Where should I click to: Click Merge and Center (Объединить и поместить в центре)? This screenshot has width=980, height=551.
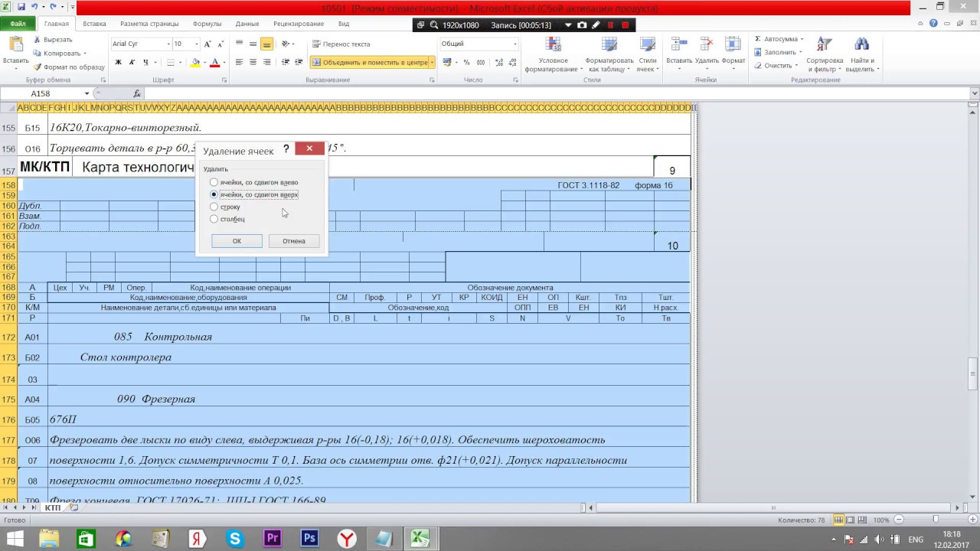click(x=370, y=63)
